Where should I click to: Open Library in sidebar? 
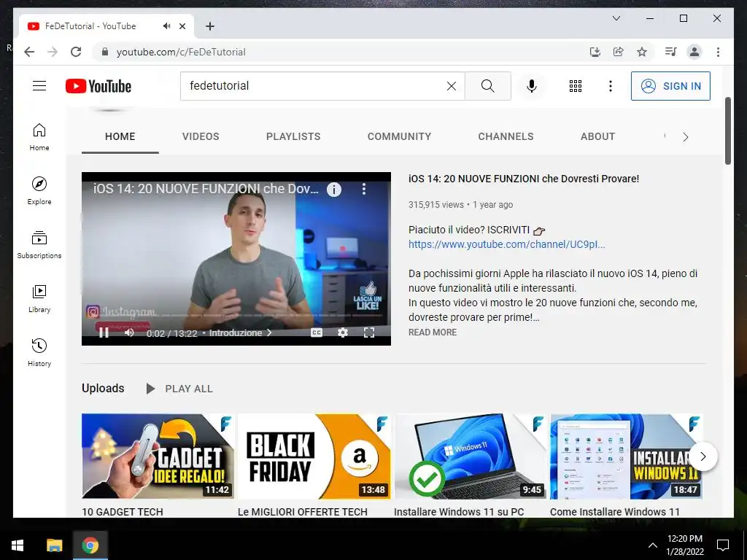pos(39,298)
